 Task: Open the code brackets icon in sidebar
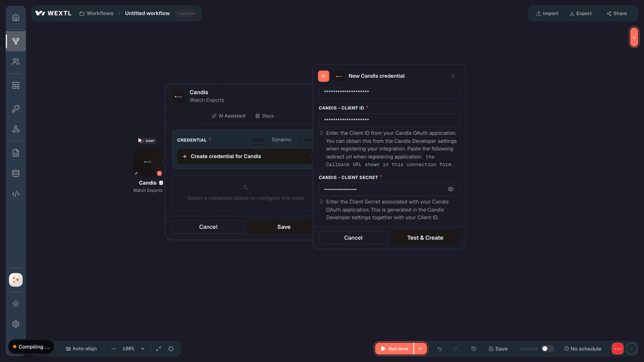click(x=16, y=194)
